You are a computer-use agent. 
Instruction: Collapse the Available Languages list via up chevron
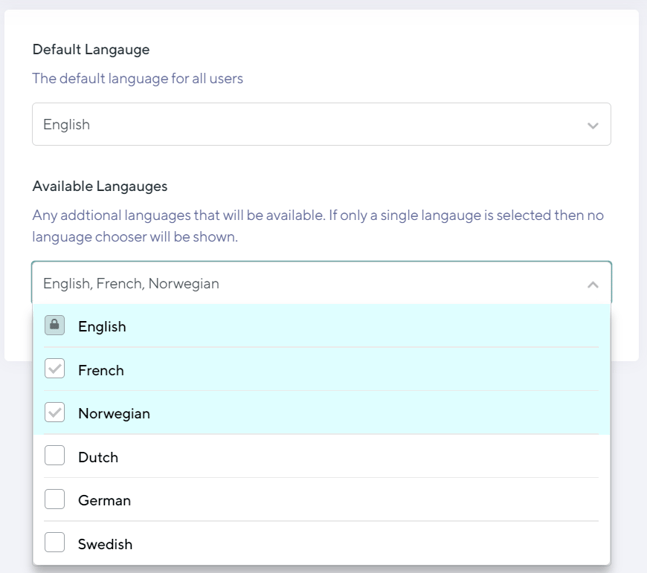click(x=593, y=285)
